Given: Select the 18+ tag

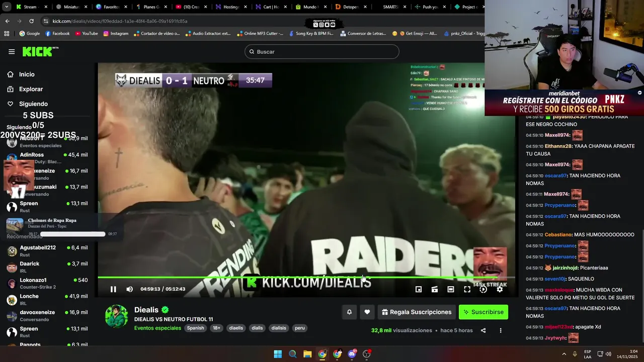Looking at the screenshot, I should click(216, 328).
